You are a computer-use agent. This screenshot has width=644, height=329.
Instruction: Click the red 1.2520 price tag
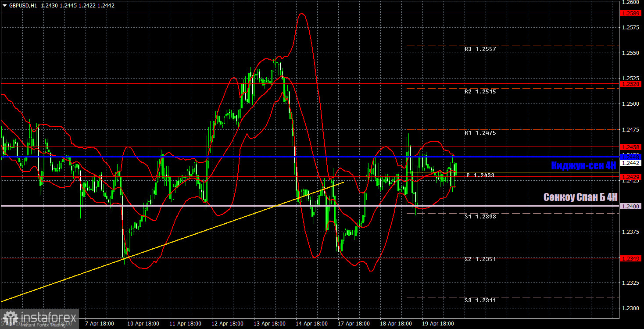631,83
